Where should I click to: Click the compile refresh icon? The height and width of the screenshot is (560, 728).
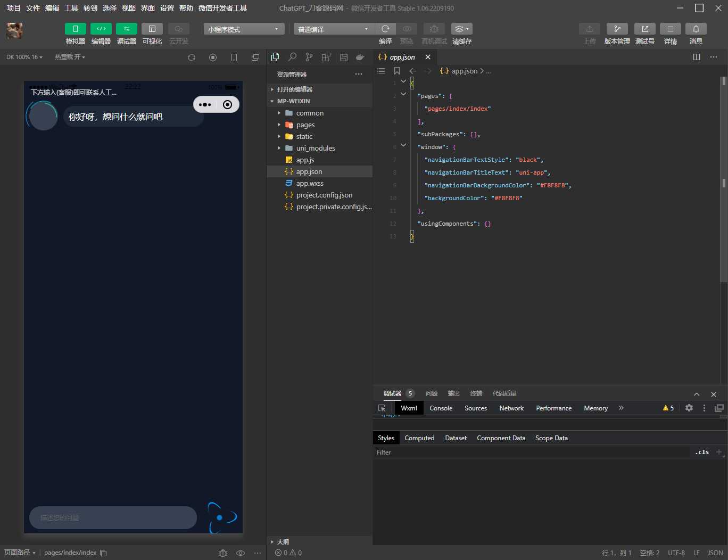tap(385, 29)
